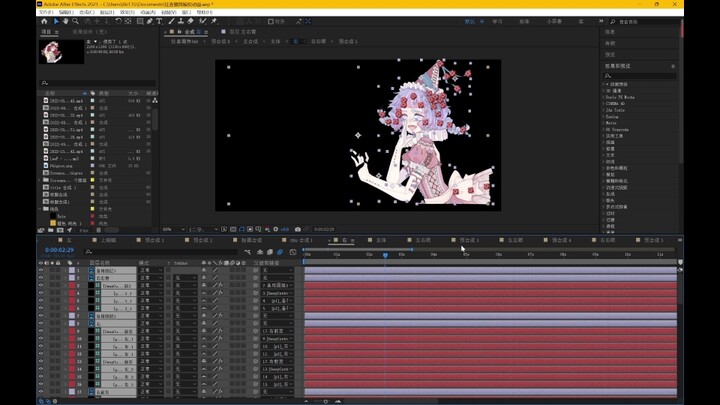The image size is (720, 405).
Task: Select the Rotation tool
Action: pyautogui.click(x=118, y=21)
